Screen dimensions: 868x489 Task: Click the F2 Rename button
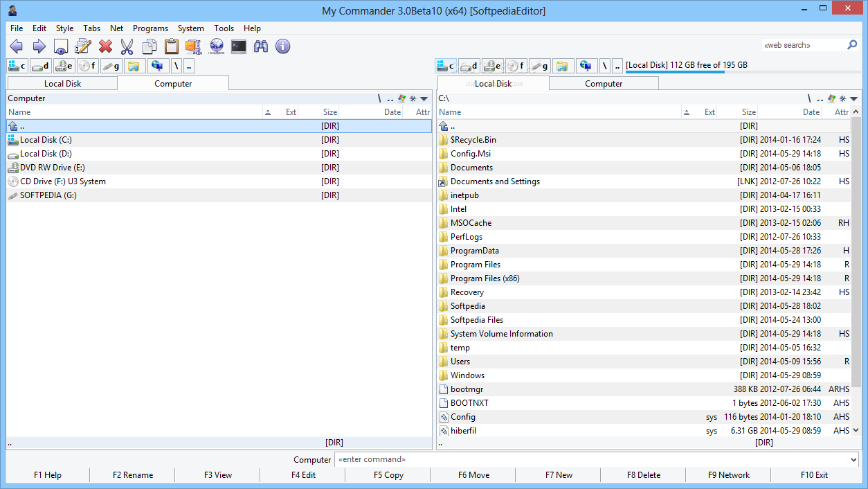tap(133, 475)
